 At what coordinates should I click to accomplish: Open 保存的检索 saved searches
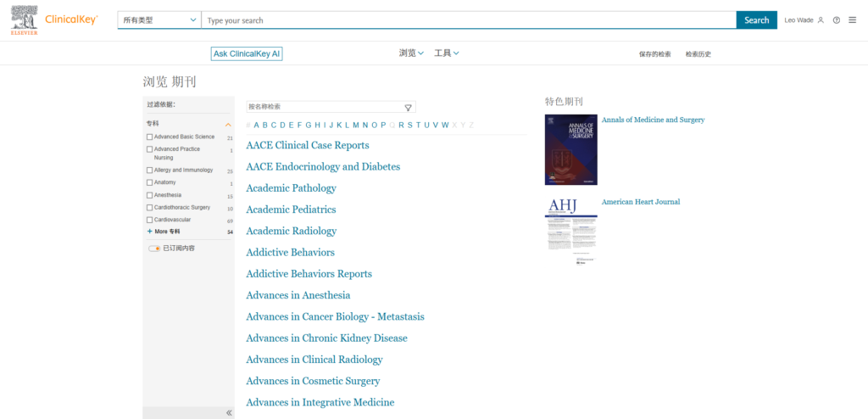654,54
